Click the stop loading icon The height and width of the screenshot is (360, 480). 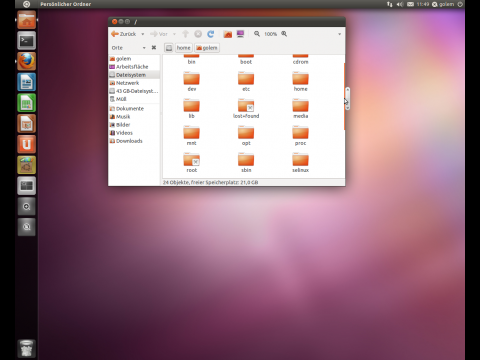click(198, 34)
